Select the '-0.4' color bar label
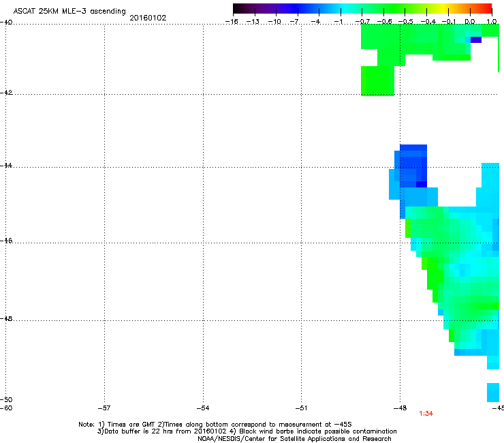The image size is (504, 443). (428, 22)
